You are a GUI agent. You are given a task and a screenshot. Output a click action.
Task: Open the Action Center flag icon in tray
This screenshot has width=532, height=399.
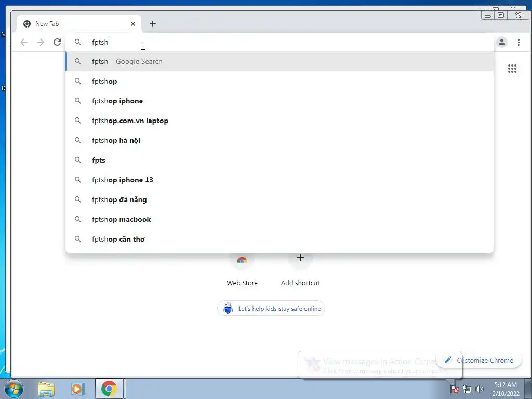(x=455, y=389)
